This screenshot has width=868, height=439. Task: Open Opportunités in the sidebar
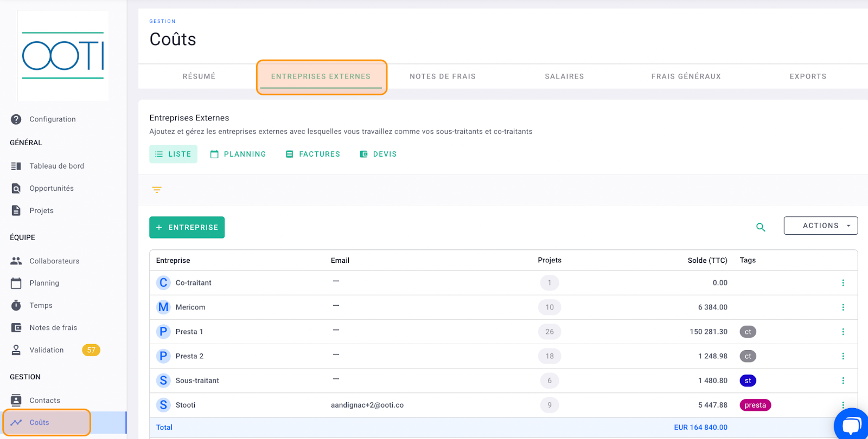pos(52,188)
